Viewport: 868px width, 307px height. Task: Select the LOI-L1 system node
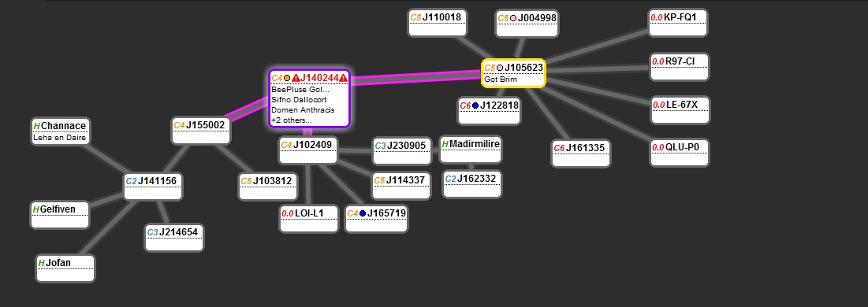309,219
